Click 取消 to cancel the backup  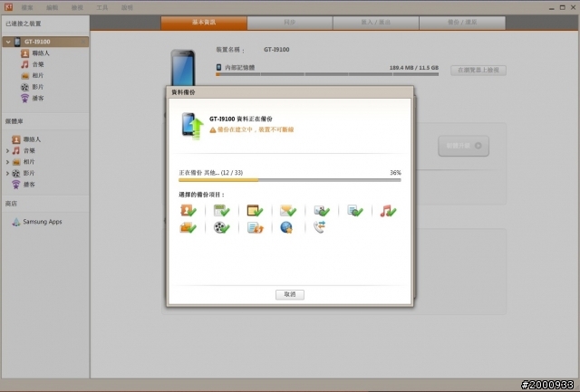point(290,294)
